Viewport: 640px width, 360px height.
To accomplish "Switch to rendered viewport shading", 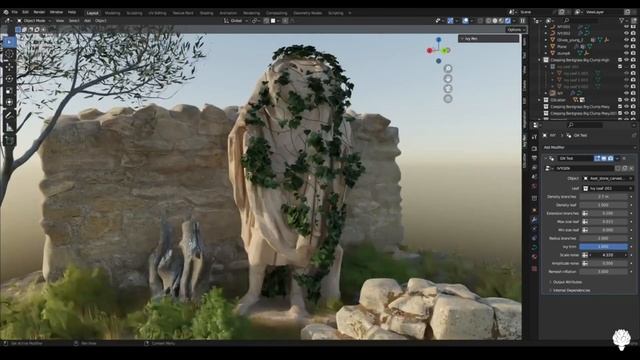I will point(508,20).
